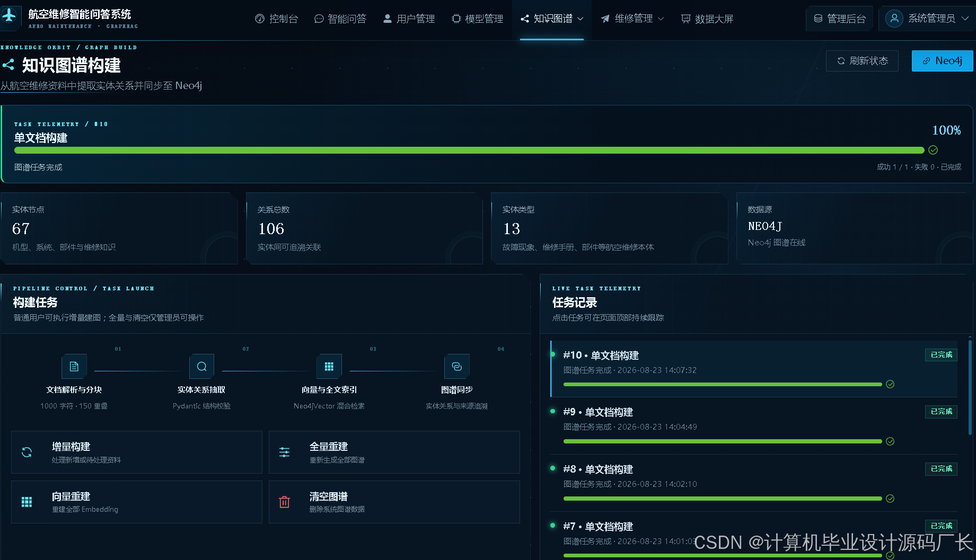Open task record #8 单文档构建
976x560 pixels.
[x=754, y=483]
